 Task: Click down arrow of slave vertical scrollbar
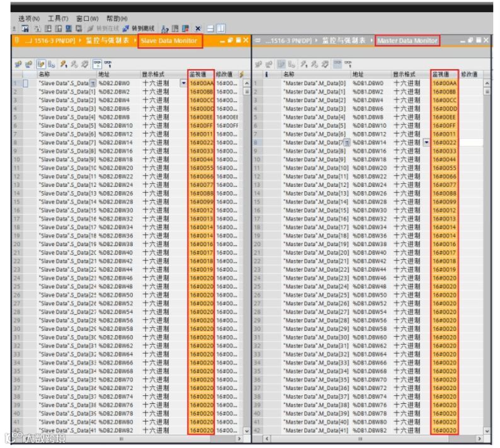point(246,430)
